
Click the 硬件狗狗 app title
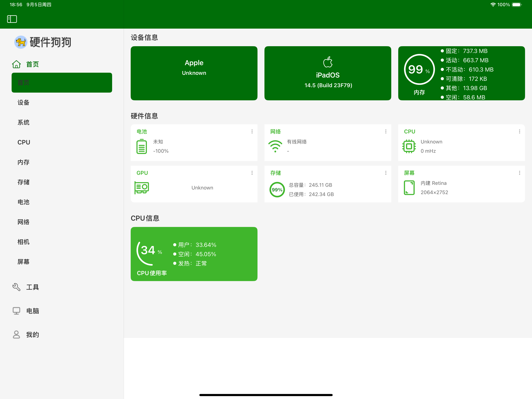pyautogui.click(x=50, y=42)
